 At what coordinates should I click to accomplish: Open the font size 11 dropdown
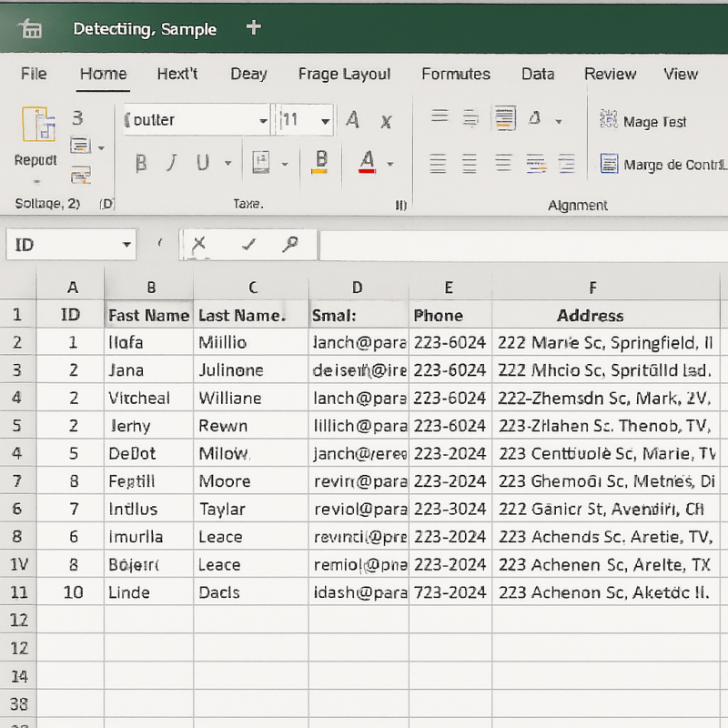tap(326, 121)
